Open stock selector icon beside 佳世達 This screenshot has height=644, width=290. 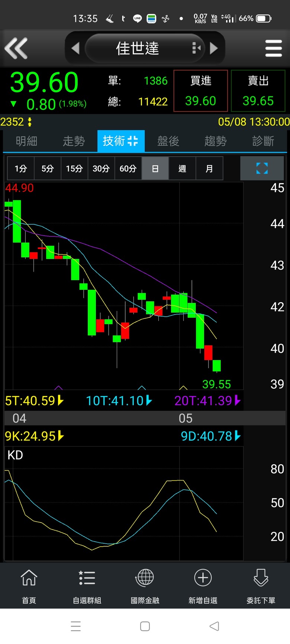point(196,48)
